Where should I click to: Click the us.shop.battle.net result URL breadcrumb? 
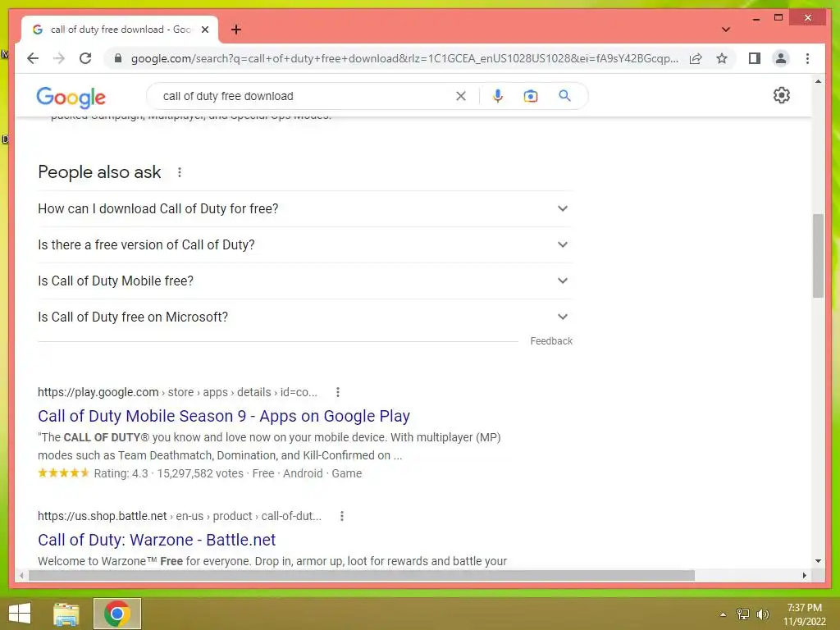point(180,516)
